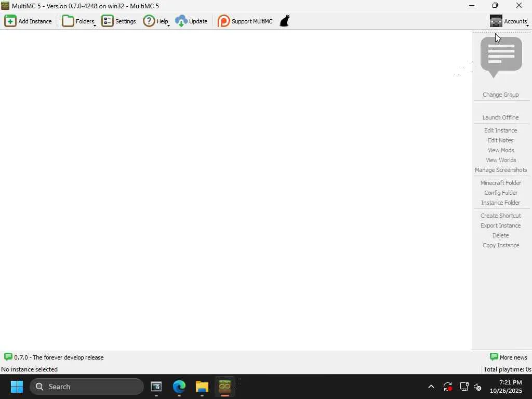Click the No instance selected status text
The image size is (532, 399).
(x=29, y=369)
